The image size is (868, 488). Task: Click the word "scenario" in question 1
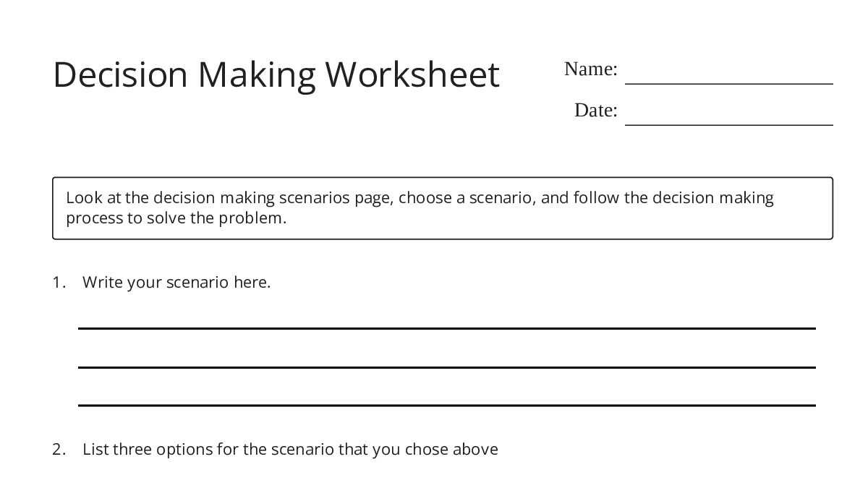click(x=197, y=283)
